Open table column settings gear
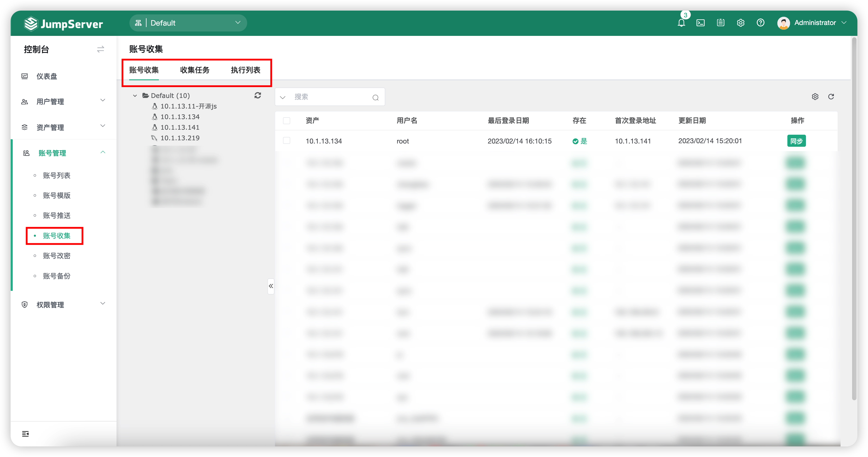 (815, 97)
